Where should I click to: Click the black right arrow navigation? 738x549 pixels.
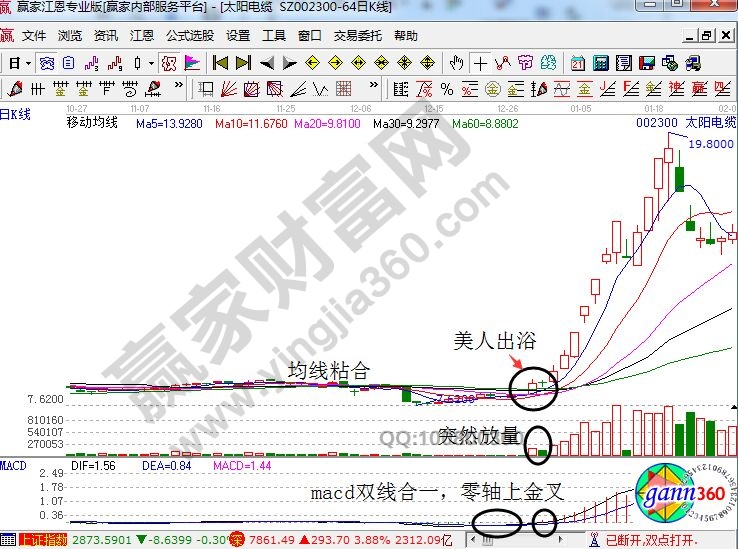click(x=289, y=63)
